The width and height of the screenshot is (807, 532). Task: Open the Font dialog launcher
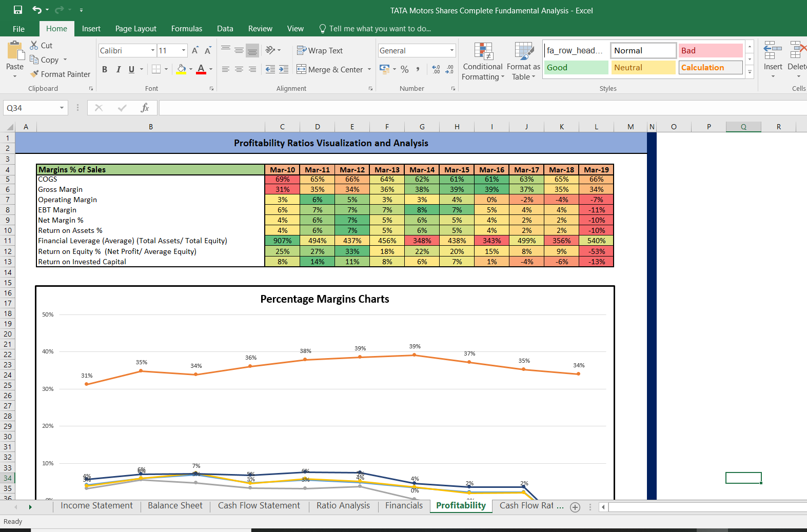click(211, 89)
